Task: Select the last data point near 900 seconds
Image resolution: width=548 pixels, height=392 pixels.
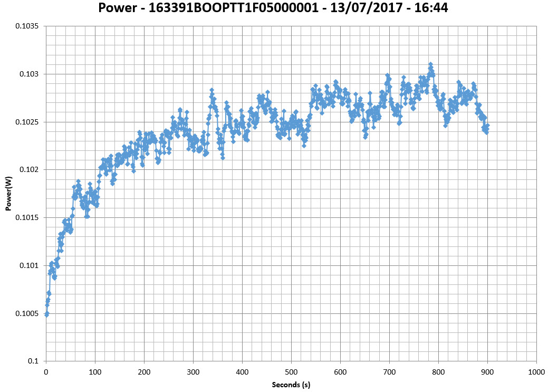Action: [487, 126]
